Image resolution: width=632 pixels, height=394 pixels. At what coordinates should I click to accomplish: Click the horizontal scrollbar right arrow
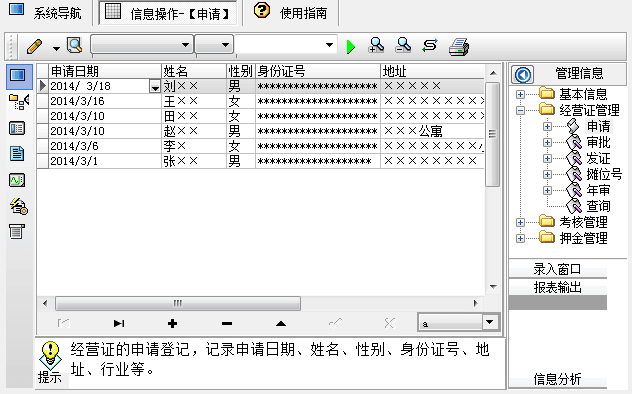tap(476, 303)
